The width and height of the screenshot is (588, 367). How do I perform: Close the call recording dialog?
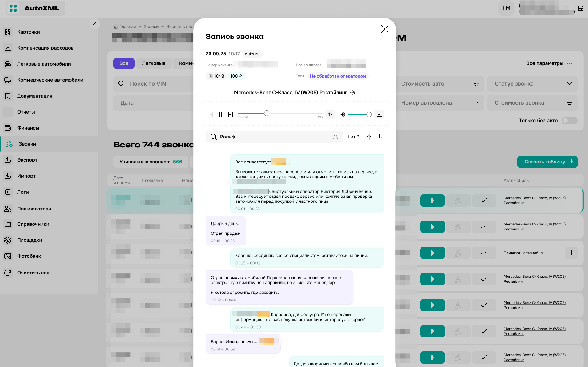pos(385,29)
